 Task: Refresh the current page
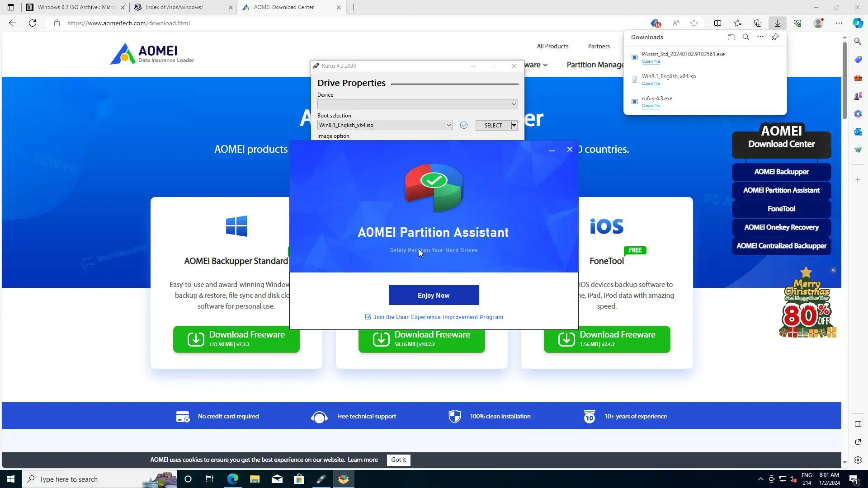click(33, 23)
